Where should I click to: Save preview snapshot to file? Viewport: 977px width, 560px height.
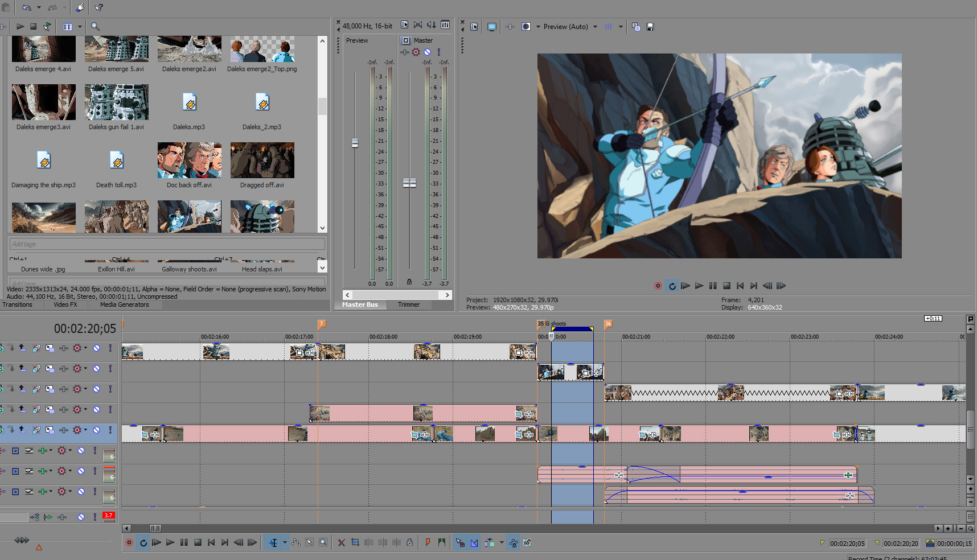(x=650, y=27)
